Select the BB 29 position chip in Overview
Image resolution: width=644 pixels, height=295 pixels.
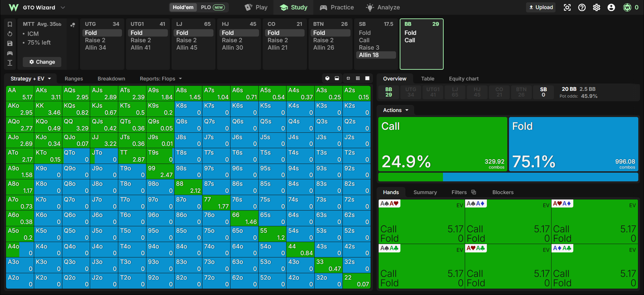[388, 92]
